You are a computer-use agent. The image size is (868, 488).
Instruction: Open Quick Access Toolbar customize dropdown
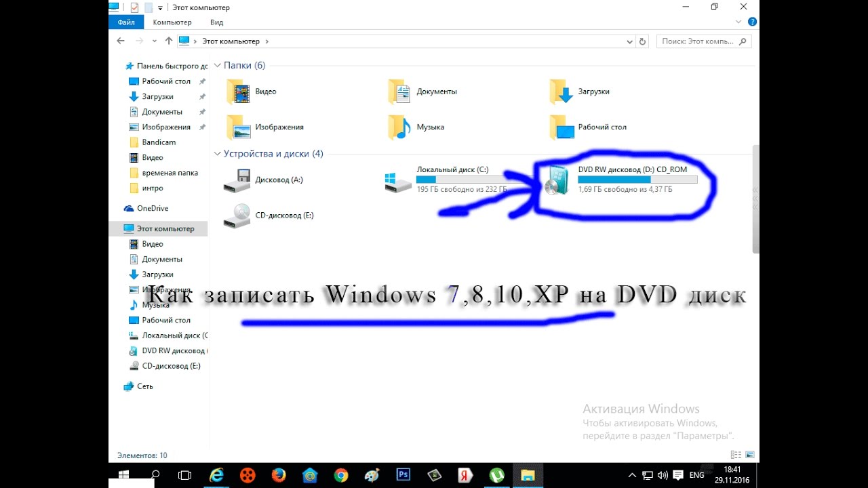tap(160, 7)
